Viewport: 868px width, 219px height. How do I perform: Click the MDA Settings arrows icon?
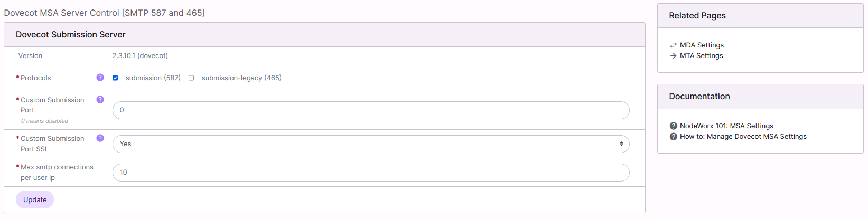[673, 45]
